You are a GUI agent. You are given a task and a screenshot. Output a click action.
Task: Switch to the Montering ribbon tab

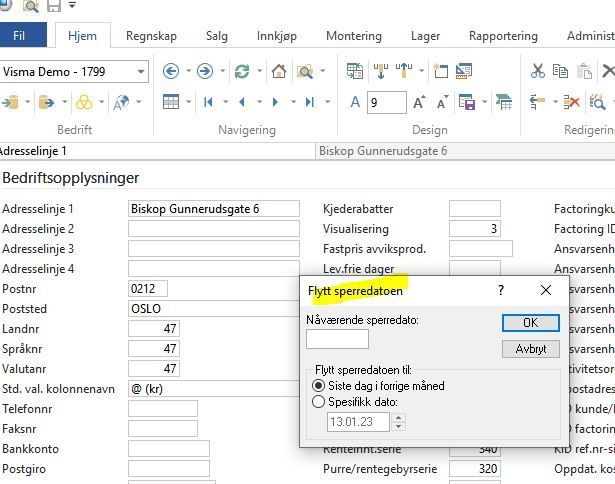(x=354, y=36)
